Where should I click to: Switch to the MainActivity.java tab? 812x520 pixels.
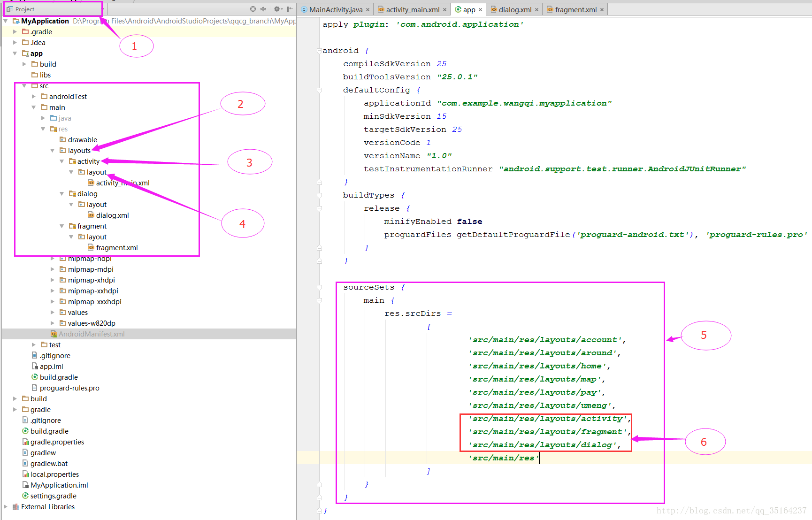336,9
